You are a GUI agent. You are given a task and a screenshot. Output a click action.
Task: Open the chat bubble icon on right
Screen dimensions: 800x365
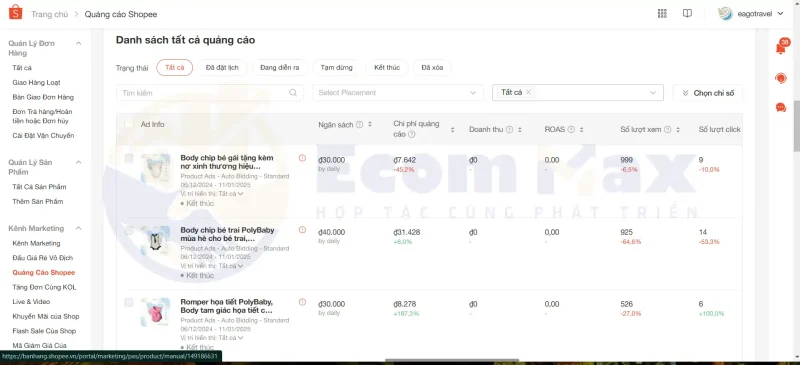point(781,108)
